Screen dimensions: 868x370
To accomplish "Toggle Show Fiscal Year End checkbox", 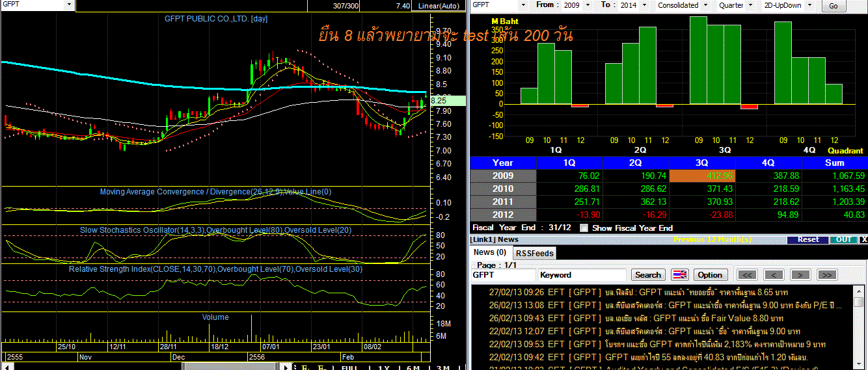I will [x=584, y=228].
